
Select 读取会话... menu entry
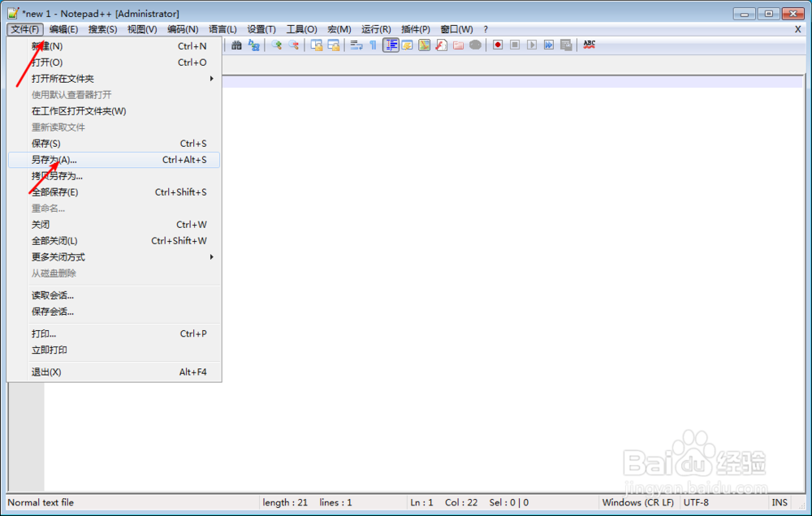(x=114, y=295)
